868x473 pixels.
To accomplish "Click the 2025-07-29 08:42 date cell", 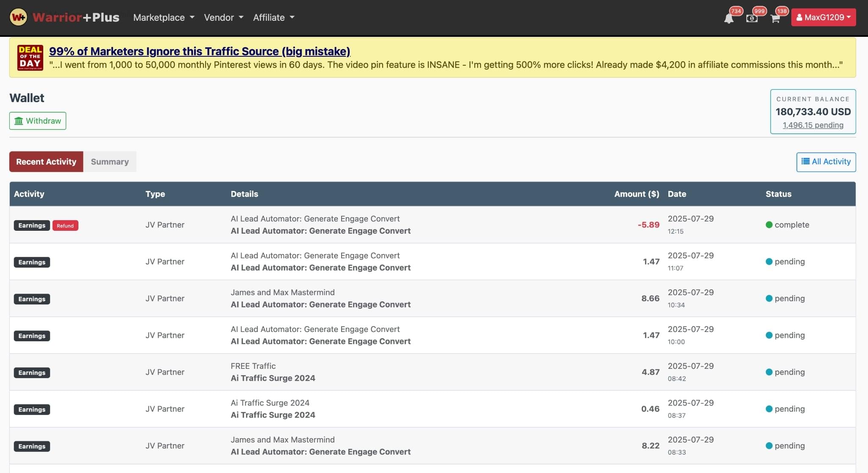I will (691, 372).
